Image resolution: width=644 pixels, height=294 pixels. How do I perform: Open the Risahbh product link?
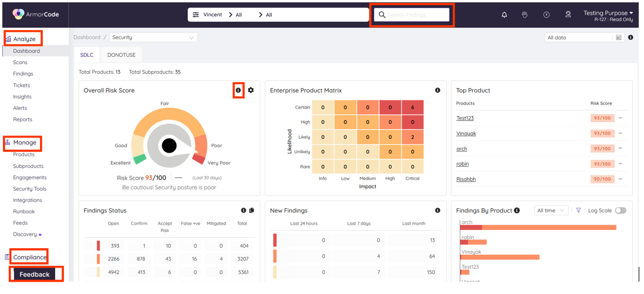pyautogui.click(x=466, y=179)
